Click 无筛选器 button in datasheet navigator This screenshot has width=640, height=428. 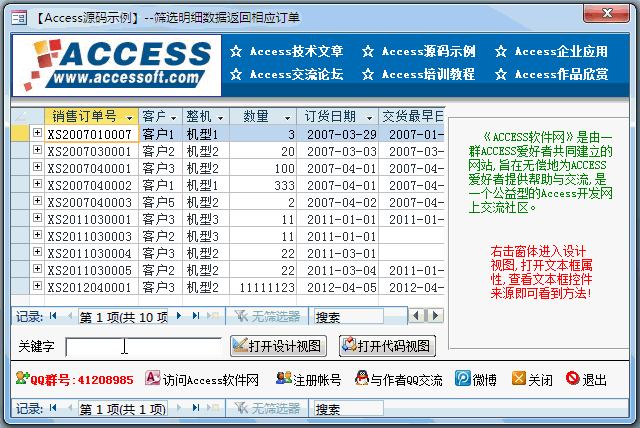[x=268, y=316]
